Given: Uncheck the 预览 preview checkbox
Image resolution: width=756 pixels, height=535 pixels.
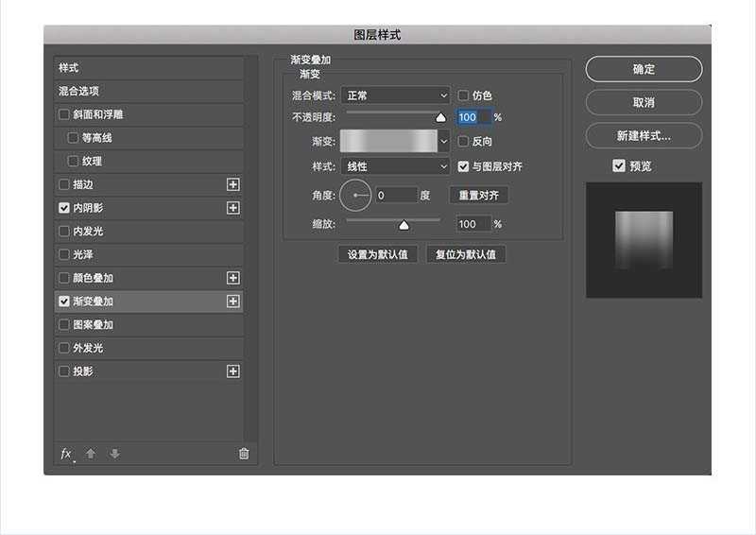Looking at the screenshot, I should pyautogui.click(x=619, y=165).
